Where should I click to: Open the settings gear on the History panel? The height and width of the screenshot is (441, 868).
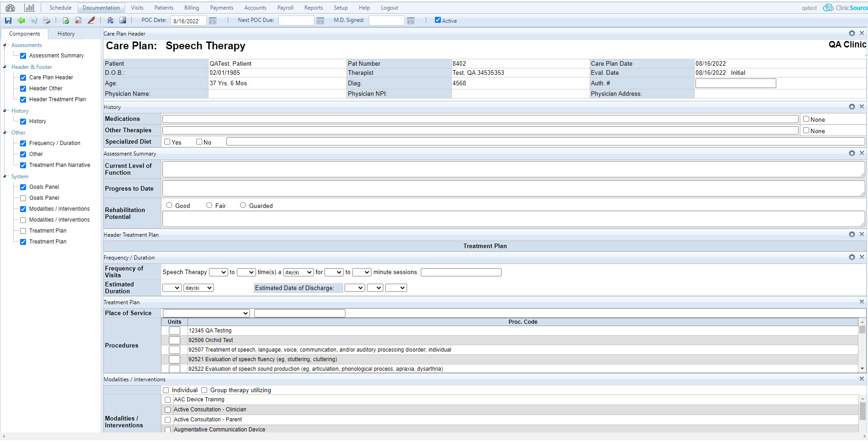point(852,106)
